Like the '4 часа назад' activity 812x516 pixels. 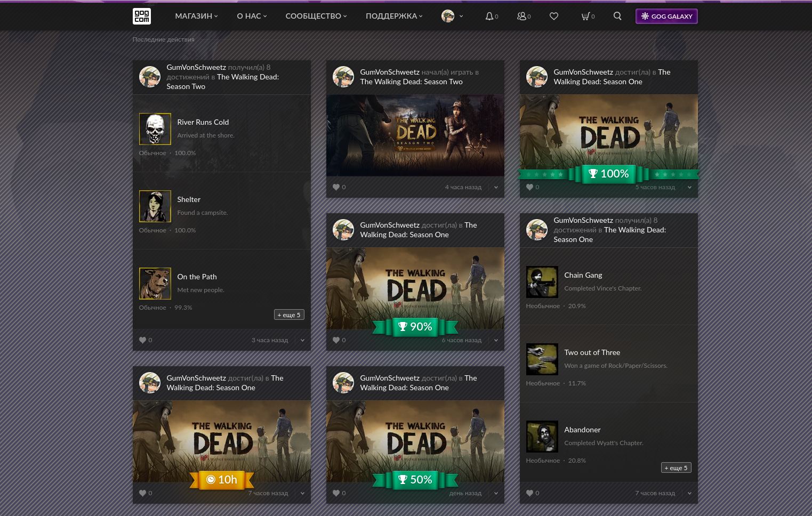click(336, 187)
